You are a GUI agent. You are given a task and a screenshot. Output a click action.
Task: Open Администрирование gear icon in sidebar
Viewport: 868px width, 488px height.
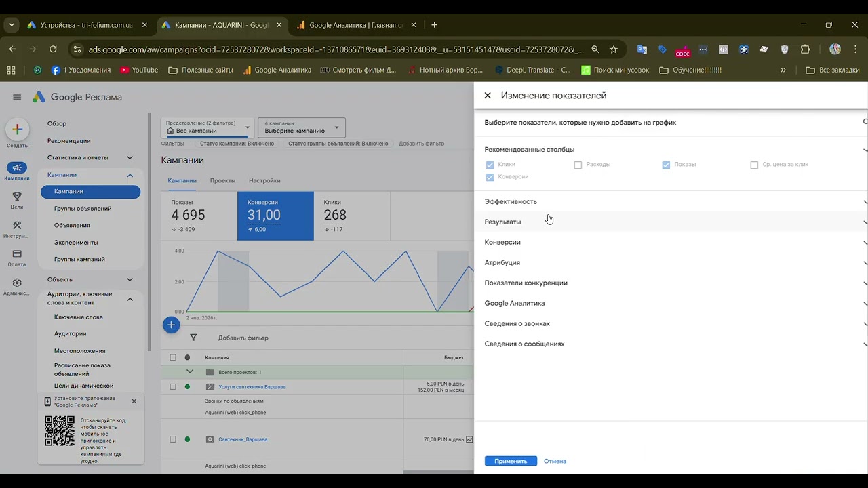pyautogui.click(x=17, y=283)
